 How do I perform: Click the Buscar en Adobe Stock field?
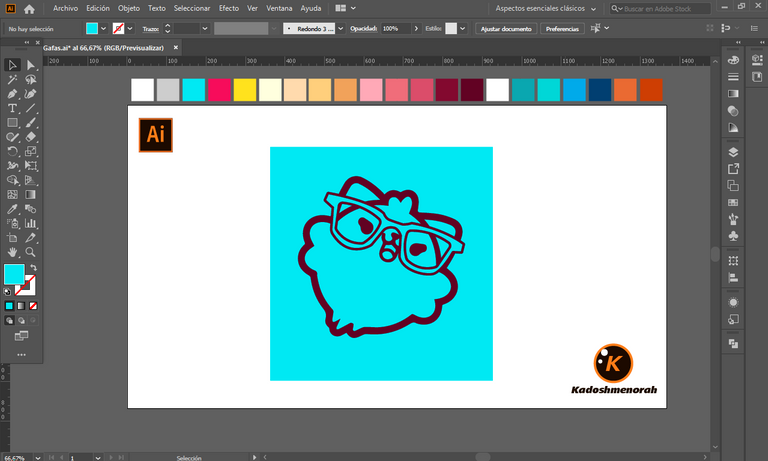pos(660,8)
